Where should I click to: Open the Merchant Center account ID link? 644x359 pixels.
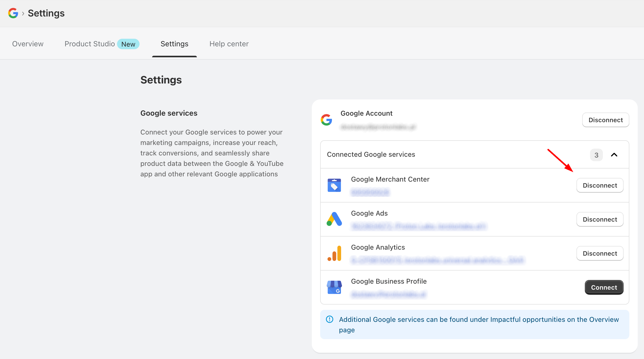coord(370,192)
